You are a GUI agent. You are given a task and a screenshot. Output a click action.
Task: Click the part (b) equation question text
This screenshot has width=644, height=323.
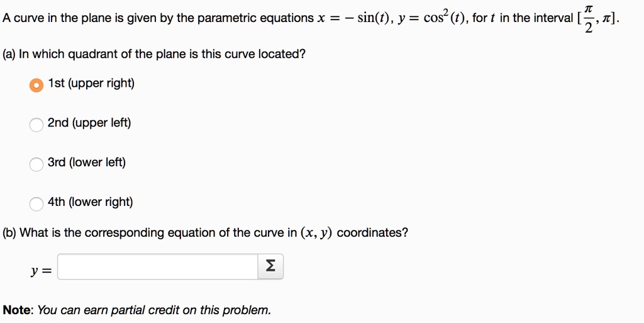(x=206, y=233)
